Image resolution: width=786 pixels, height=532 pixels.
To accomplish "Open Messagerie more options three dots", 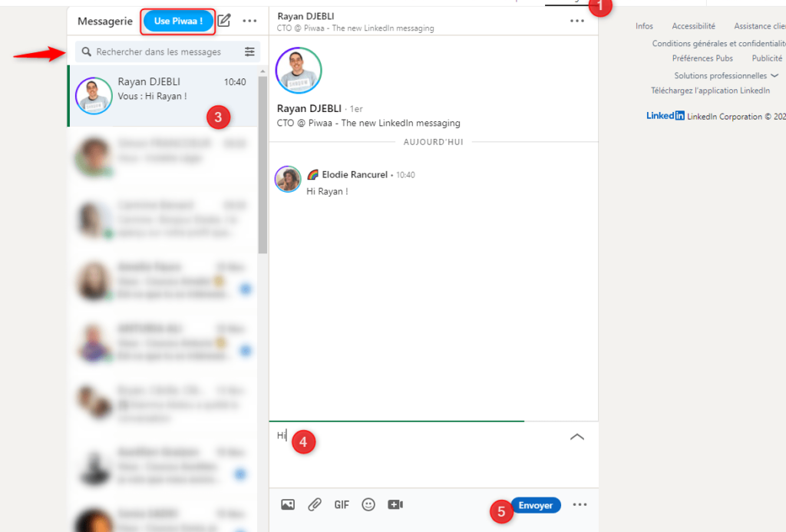I will [249, 21].
